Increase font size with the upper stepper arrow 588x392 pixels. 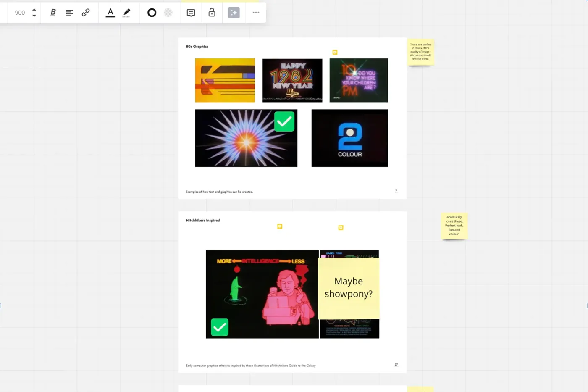point(34,10)
